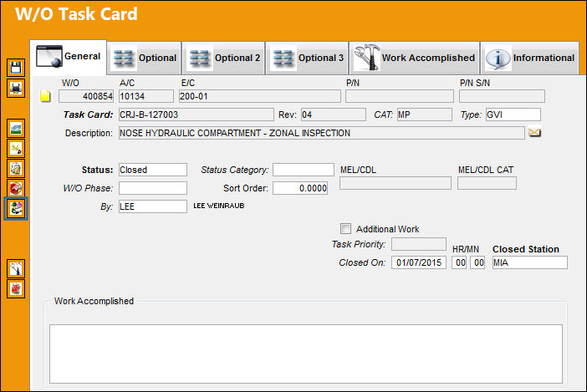Click the Work Accomplished group label
This screenshot has width=587, height=392.
pyautogui.click(x=94, y=301)
